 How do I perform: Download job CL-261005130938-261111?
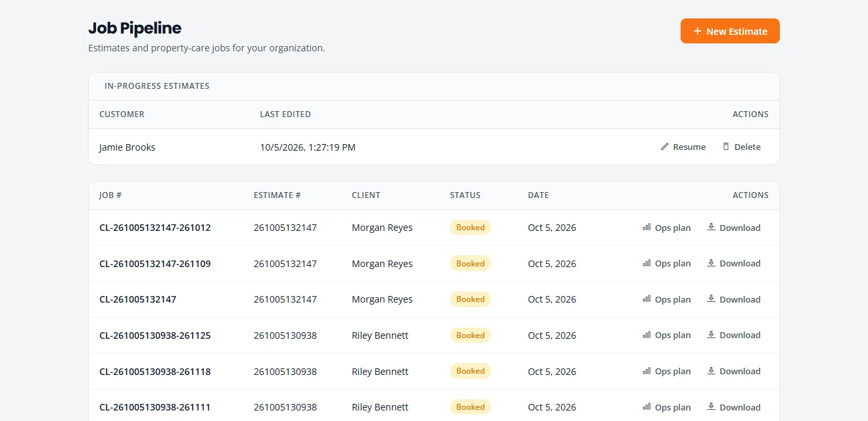click(x=733, y=407)
